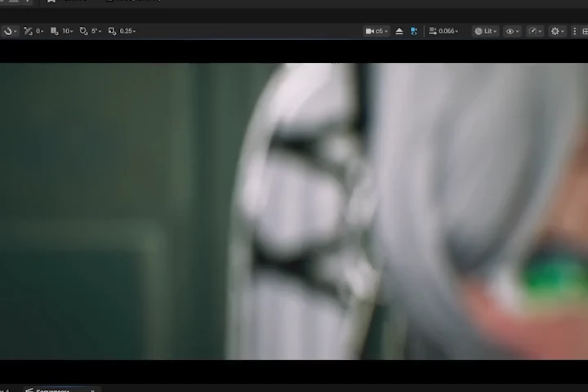Toggle surface snapping icon
This screenshot has height=392, width=588.
pos(28,31)
